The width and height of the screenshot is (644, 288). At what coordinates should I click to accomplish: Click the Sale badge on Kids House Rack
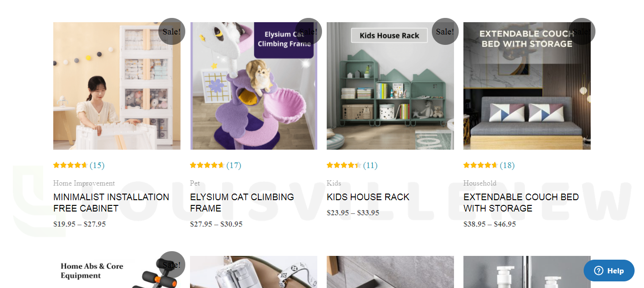point(445,32)
